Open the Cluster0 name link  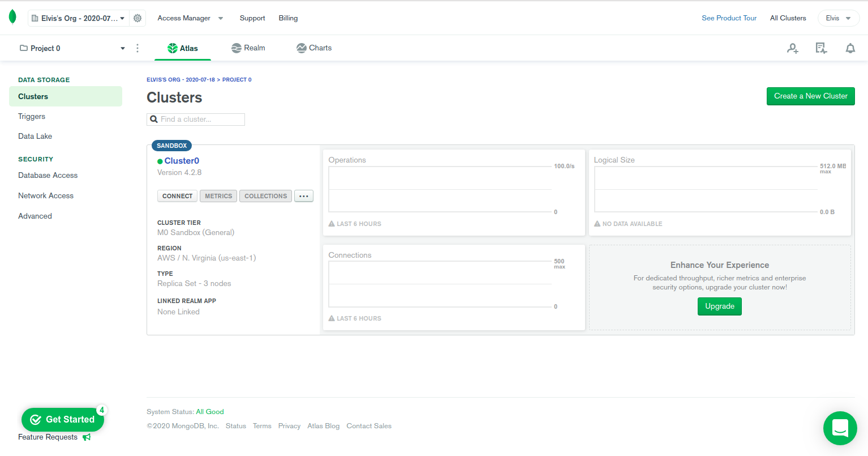182,161
